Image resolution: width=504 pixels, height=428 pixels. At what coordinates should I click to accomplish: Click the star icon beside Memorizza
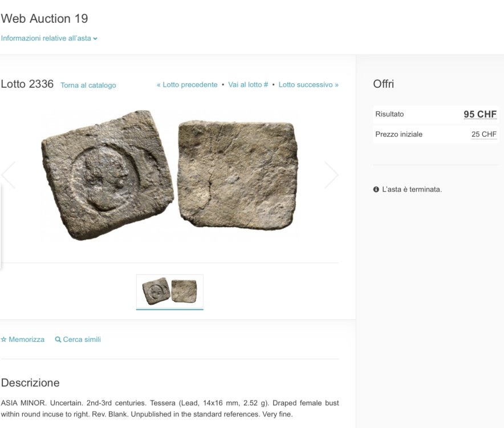[x=3, y=340]
